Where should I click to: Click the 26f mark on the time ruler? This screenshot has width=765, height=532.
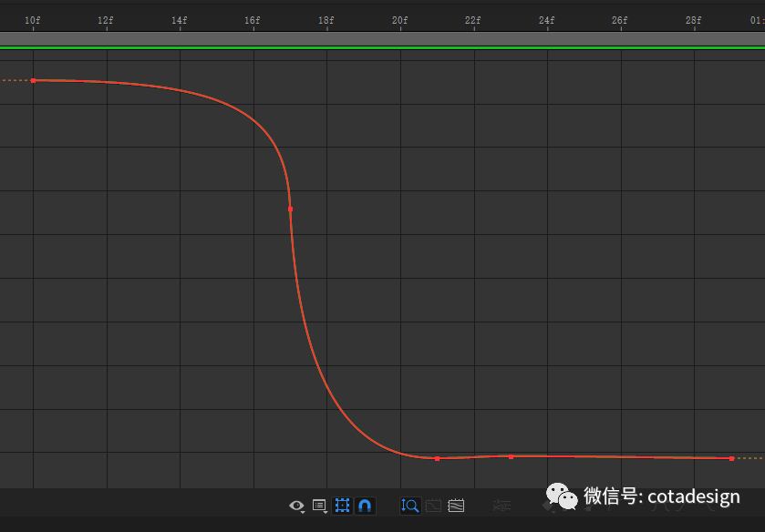(620, 20)
